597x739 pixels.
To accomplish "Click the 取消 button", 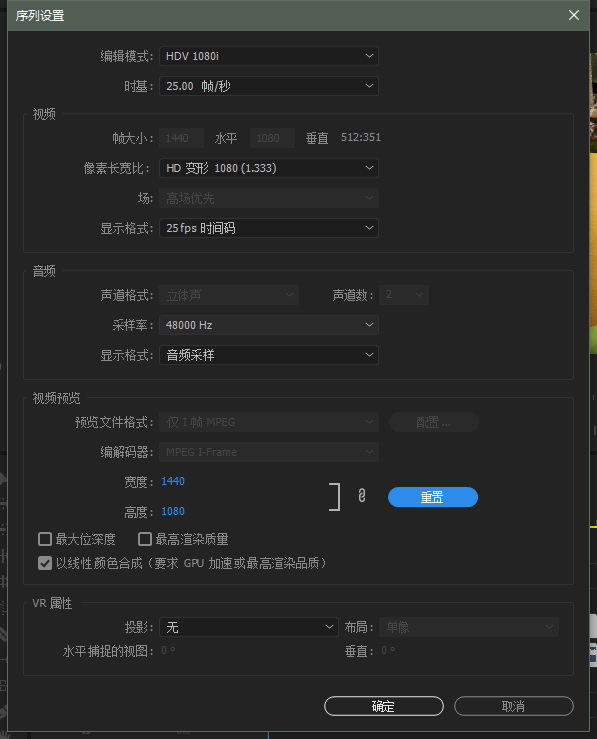I will click(514, 706).
